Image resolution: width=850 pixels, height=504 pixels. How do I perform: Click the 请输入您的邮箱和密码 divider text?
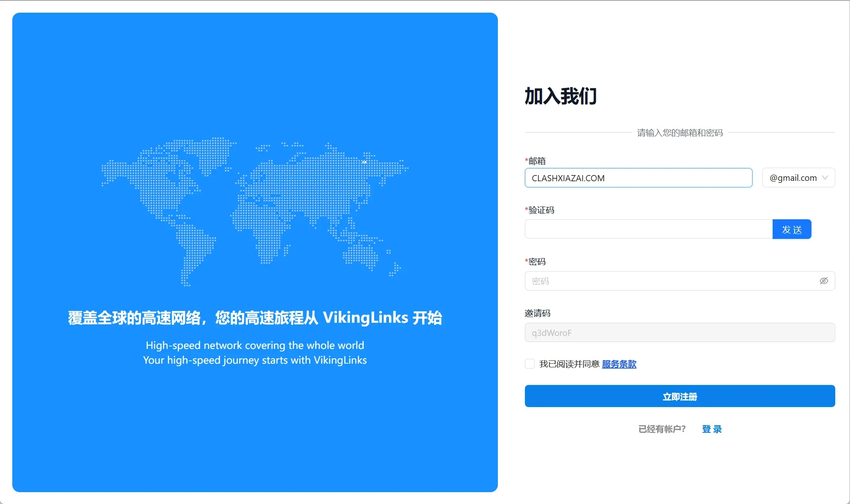680,133
